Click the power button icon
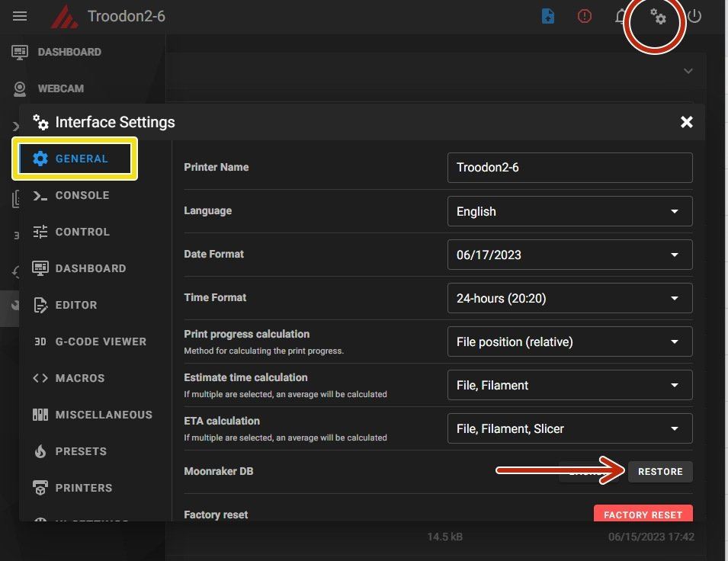This screenshot has width=728, height=561. pyautogui.click(x=694, y=16)
